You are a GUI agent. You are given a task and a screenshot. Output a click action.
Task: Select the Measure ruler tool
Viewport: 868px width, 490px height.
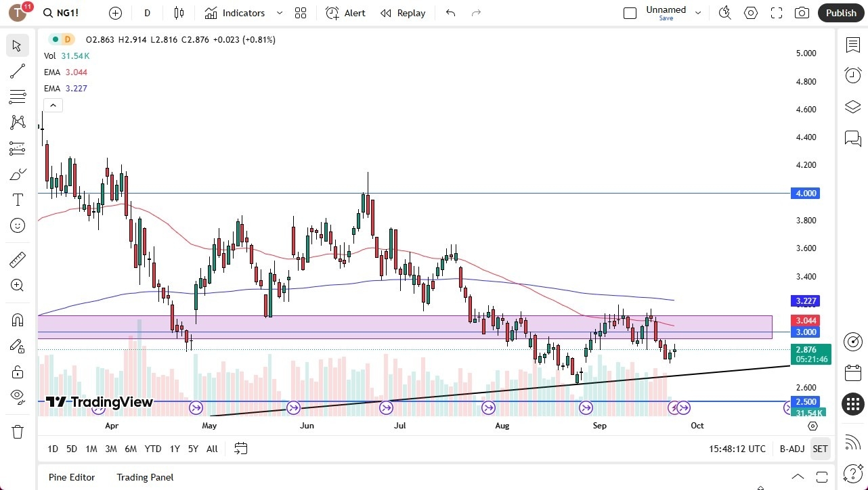point(18,259)
